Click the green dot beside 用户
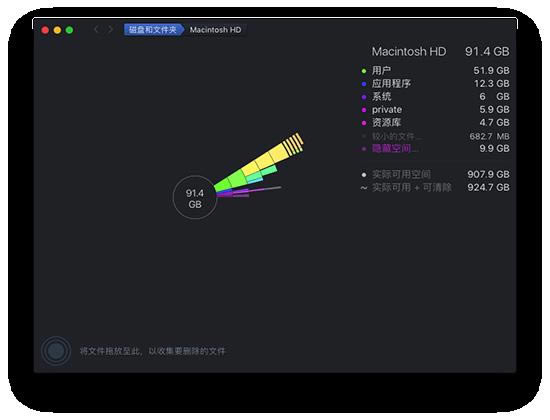Screen dimensions: 550x420 click(x=364, y=71)
